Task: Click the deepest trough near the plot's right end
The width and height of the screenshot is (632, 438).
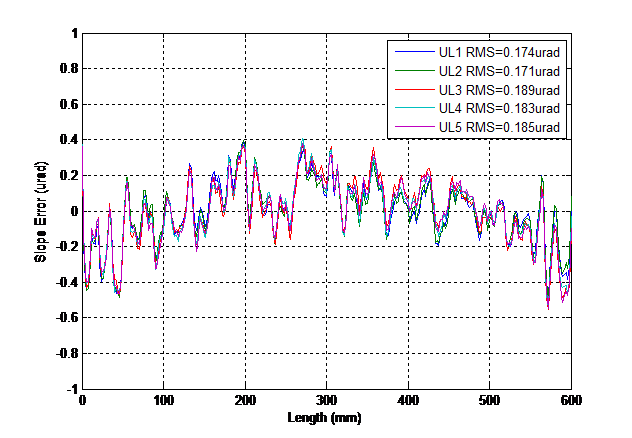Action: click(x=548, y=308)
